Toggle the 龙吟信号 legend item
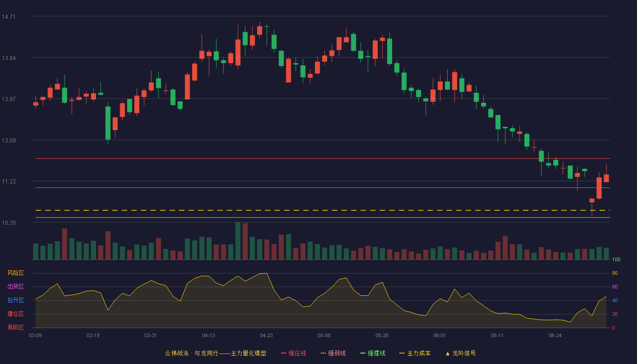Screen dimensions: 637x364 tap(460, 353)
